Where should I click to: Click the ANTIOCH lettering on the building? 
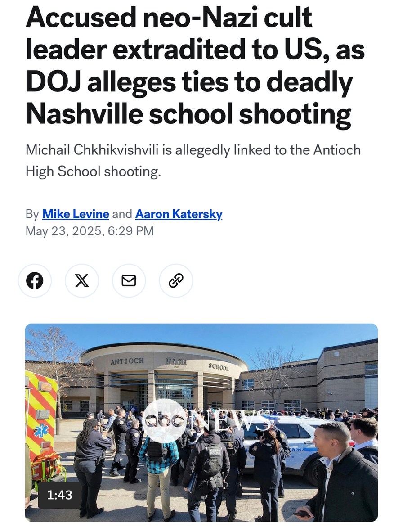pyautogui.click(x=127, y=361)
